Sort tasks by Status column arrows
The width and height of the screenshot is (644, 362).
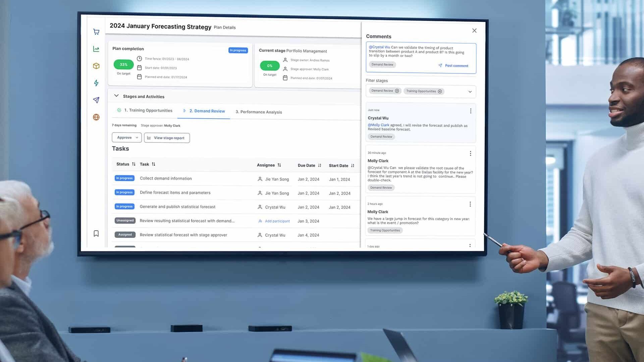coord(134,164)
